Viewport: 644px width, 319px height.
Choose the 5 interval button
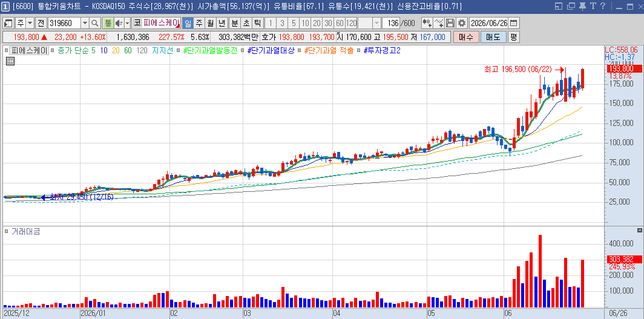[294, 23]
